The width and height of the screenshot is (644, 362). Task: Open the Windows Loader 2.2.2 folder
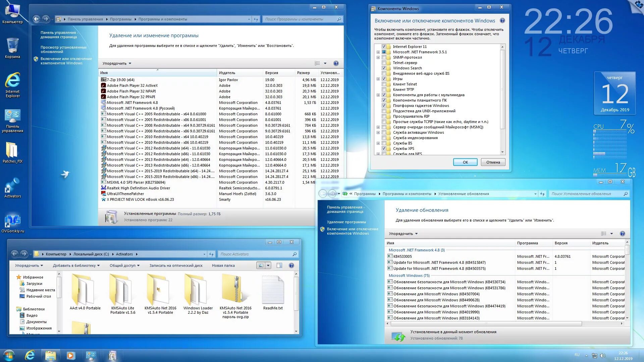point(198,290)
